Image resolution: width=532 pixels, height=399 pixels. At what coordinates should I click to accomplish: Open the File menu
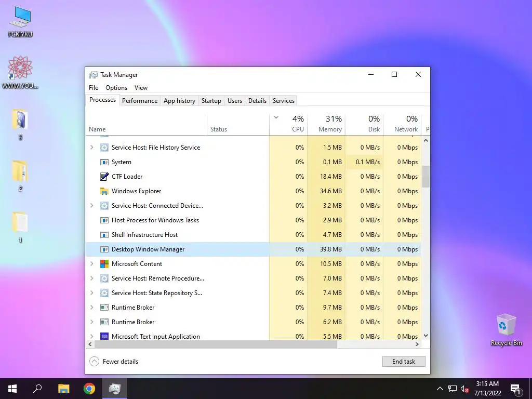pyautogui.click(x=94, y=87)
